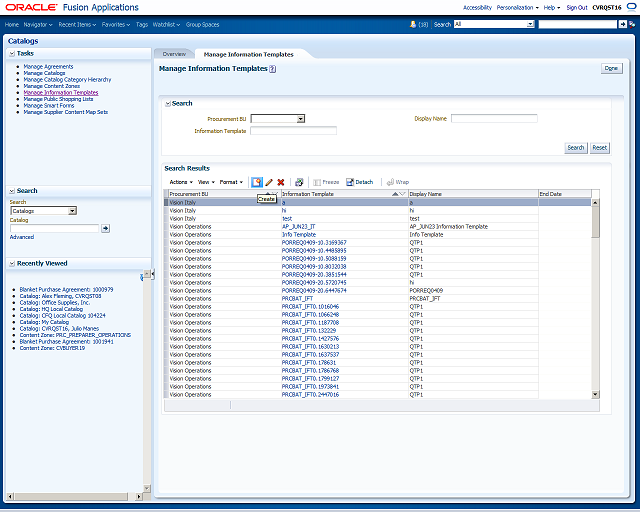Open the Procurement BU dropdown

[300, 119]
